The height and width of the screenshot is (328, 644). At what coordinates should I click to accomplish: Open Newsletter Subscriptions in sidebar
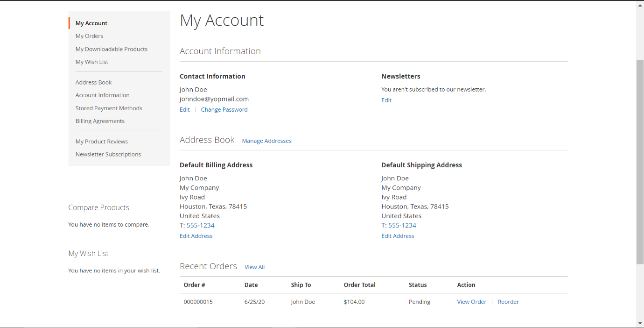pos(108,154)
